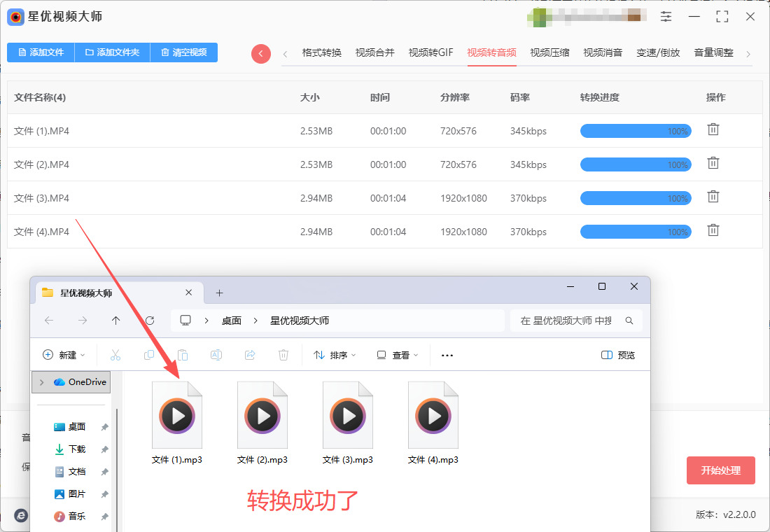Click the red circular back arrow button
Viewport: 770px width, 532px height.
click(261, 53)
